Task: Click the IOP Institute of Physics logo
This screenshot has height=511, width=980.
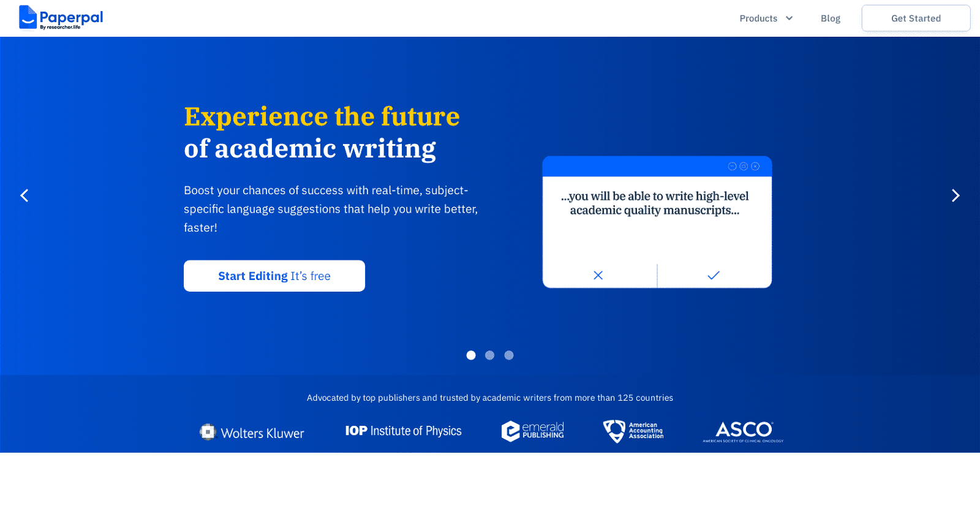Action: pos(403,431)
